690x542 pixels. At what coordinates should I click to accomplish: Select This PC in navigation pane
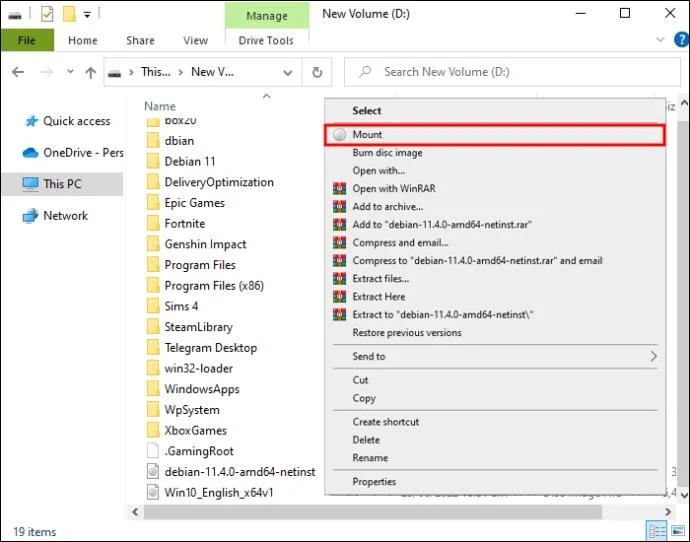tap(62, 184)
